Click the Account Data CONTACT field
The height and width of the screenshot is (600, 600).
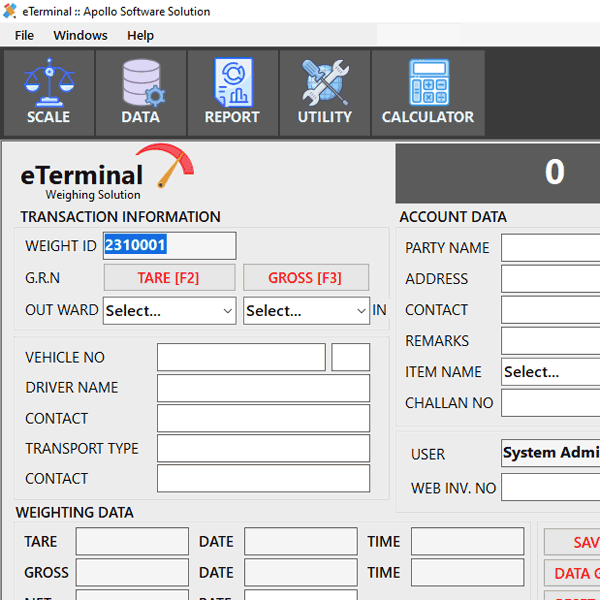551,310
